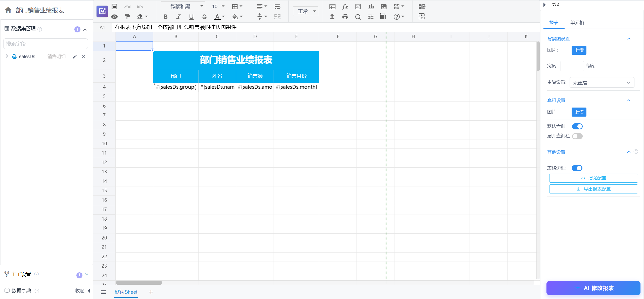
Task: Click the redo arrow icon
Action: (x=127, y=7)
